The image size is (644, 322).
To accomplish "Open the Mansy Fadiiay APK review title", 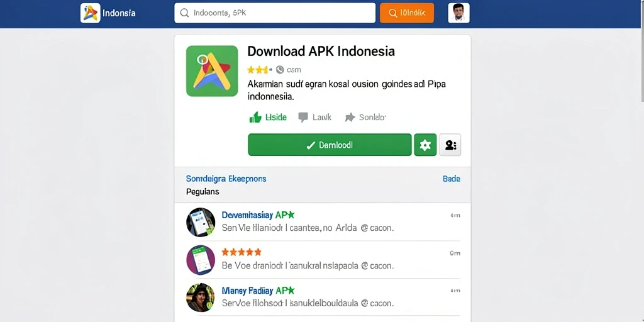I will click(x=258, y=291).
